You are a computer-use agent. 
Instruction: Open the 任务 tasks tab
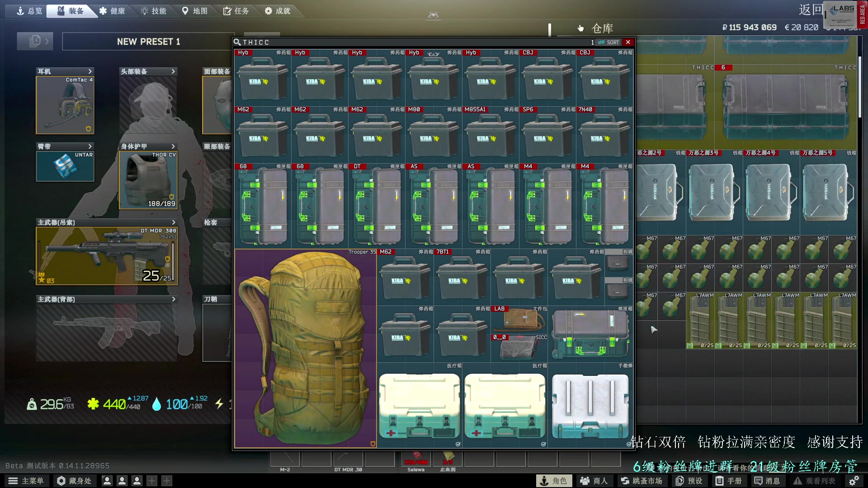pyautogui.click(x=236, y=11)
